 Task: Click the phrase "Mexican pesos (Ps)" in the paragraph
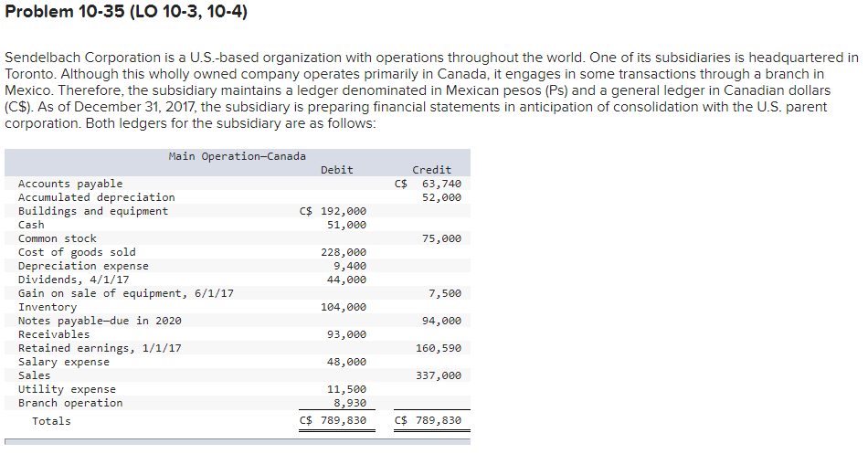[507, 90]
